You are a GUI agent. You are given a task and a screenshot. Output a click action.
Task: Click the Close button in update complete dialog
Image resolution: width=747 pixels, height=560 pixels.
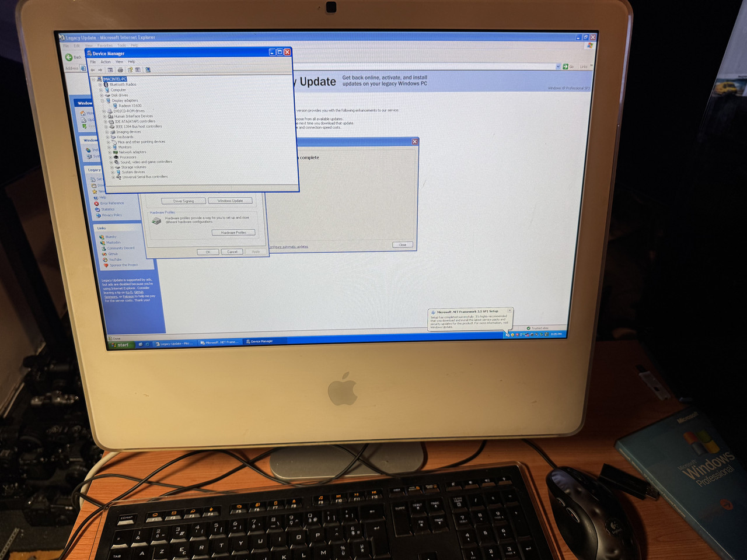(x=403, y=244)
